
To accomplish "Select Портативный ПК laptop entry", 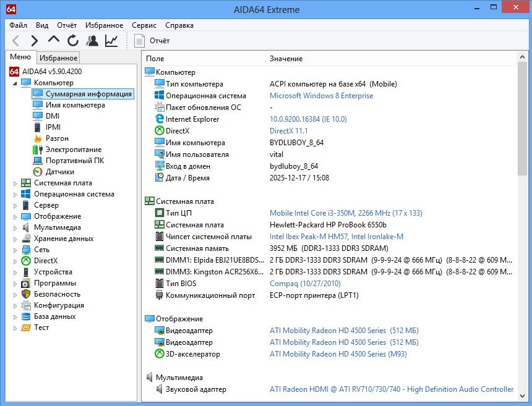I will click(x=75, y=161).
